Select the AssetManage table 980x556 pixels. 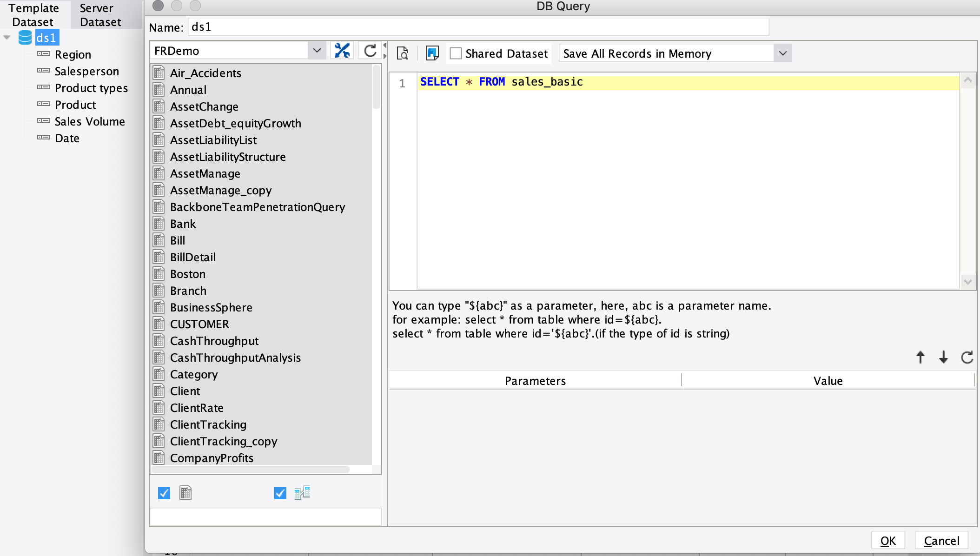tap(205, 173)
